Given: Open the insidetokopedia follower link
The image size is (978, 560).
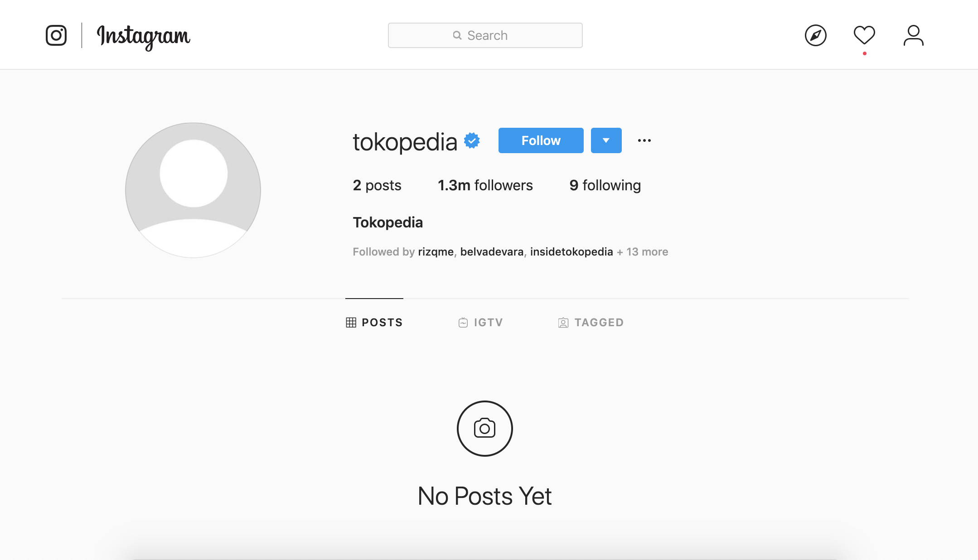Looking at the screenshot, I should tap(571, 251).
